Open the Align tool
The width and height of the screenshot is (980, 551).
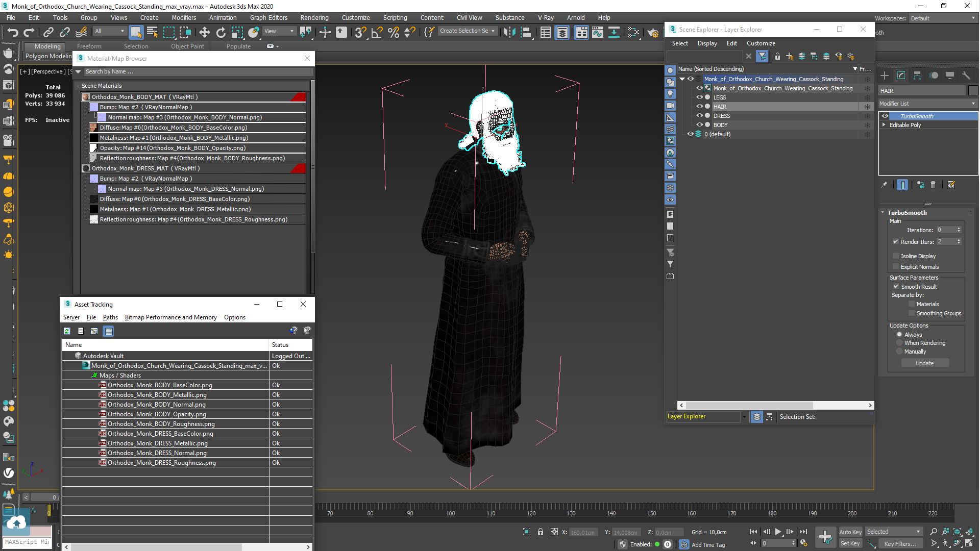526,32
